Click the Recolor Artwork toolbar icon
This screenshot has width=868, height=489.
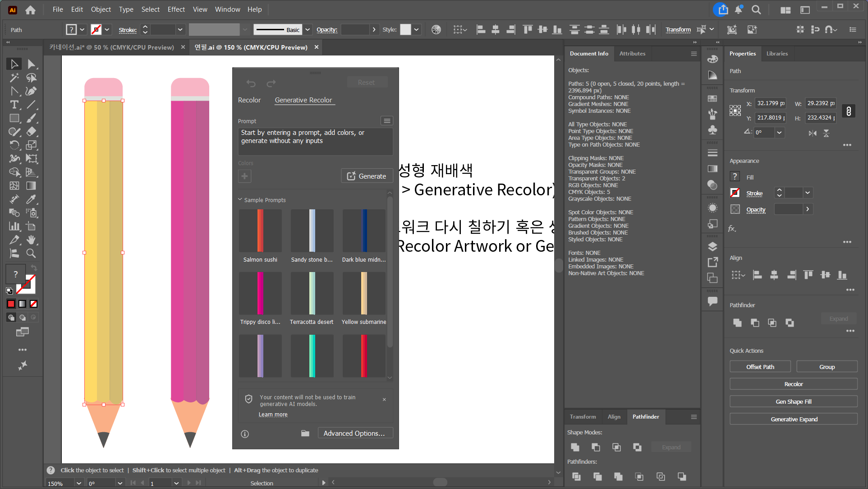[436, 30]
